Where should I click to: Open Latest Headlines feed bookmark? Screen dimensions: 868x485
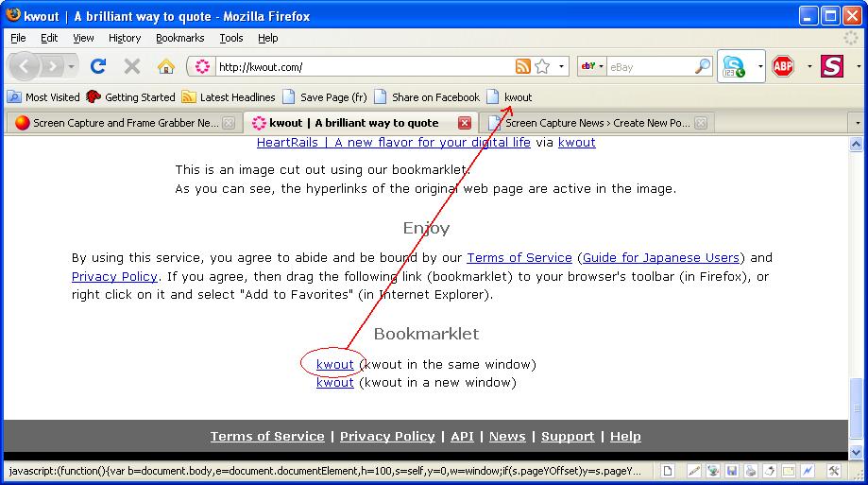(x=229, y=97)
